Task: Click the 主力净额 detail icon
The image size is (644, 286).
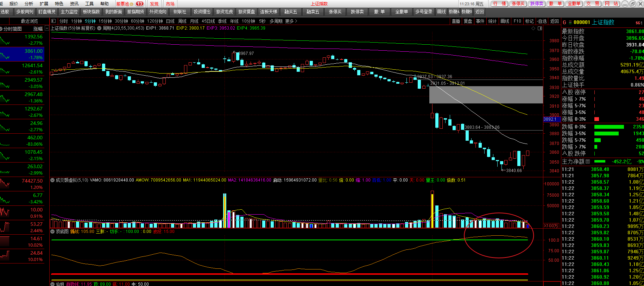Action: click(x=588, y=161)
